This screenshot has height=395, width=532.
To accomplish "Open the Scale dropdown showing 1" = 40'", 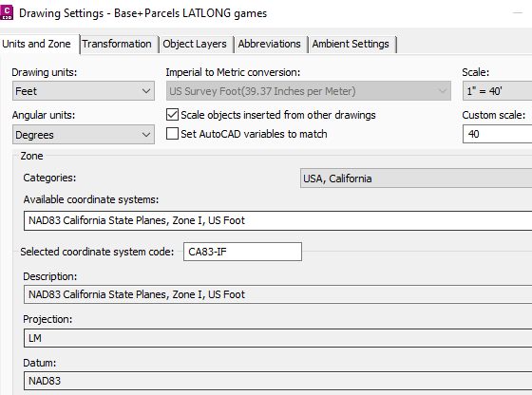I will coord(497,91).
